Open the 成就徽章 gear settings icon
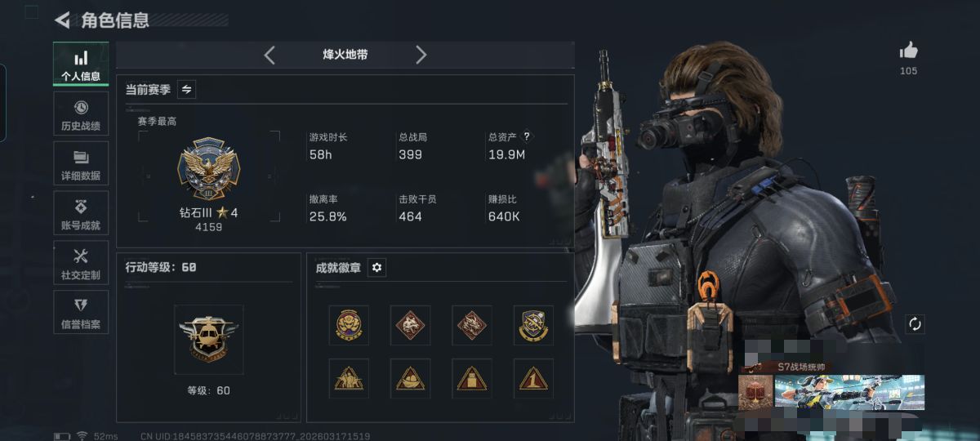 pyautogui.click(x=376, y=267)
